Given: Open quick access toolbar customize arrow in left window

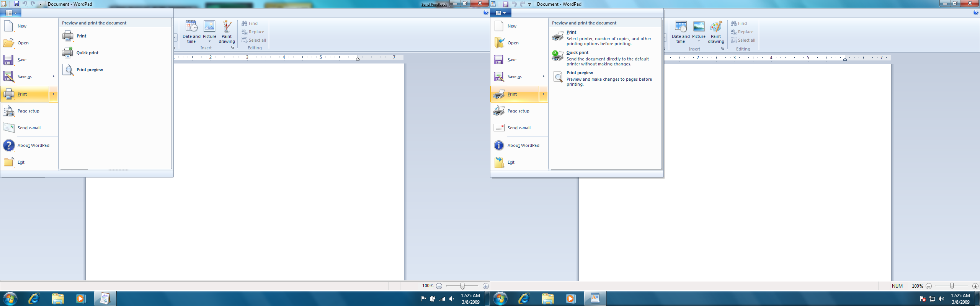Looking at the screenshot, I should [40, 4].
